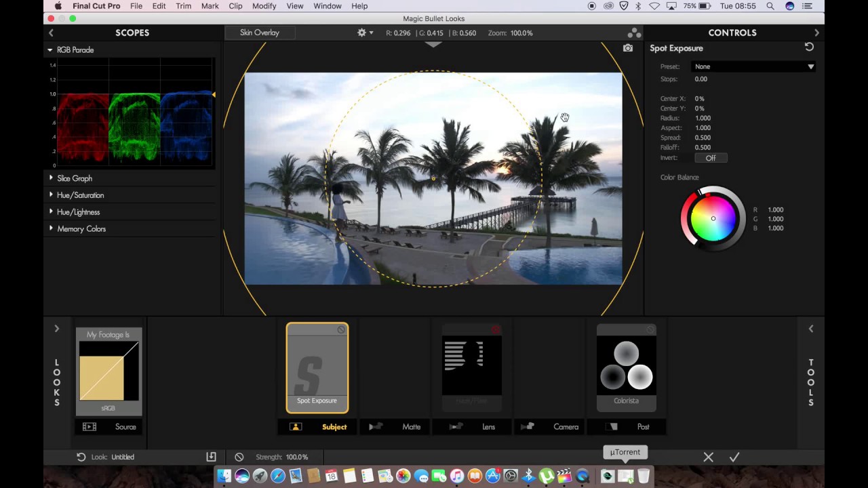Open Safari from the dock
868x488 pixels.
[x=278, y=476]
